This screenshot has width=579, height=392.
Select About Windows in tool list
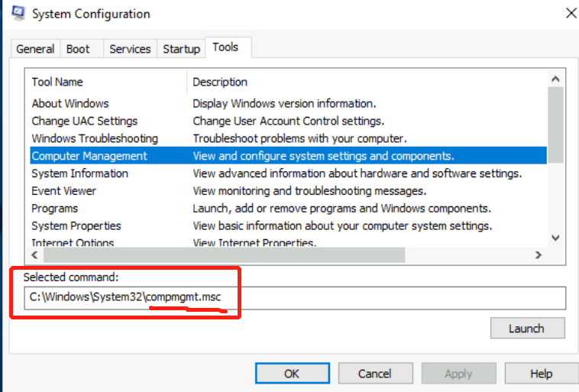pyautogui.click(x=70, y=103)
